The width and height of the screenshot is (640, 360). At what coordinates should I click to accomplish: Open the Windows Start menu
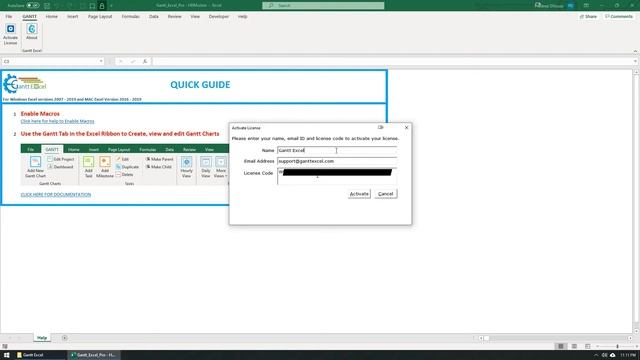pyautogui.click(x=7, y=355)
